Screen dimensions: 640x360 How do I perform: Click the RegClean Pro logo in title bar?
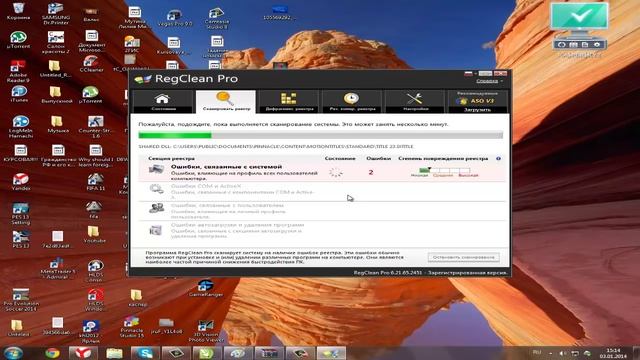pos(142,79)
